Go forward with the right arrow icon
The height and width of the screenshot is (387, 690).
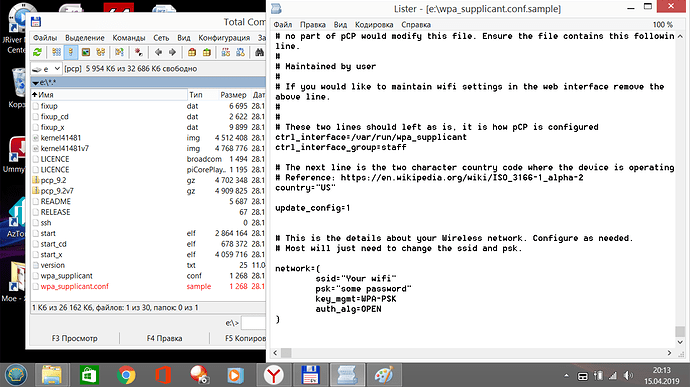point(172,52)
